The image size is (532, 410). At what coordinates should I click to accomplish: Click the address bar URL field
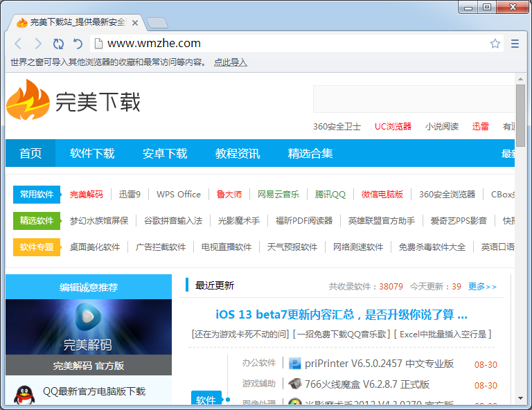pyautogui.click(x=291, y=44)
